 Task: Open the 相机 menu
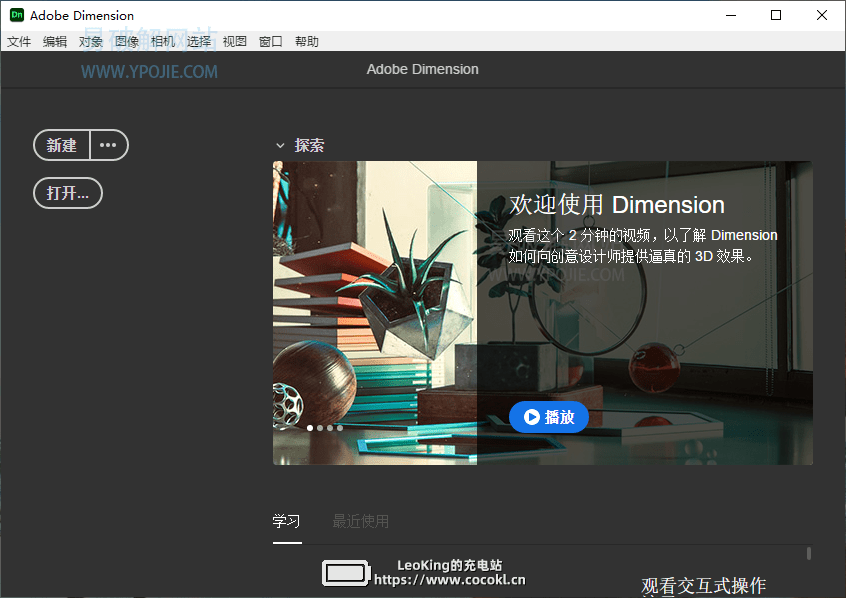(x=163, y=42)
